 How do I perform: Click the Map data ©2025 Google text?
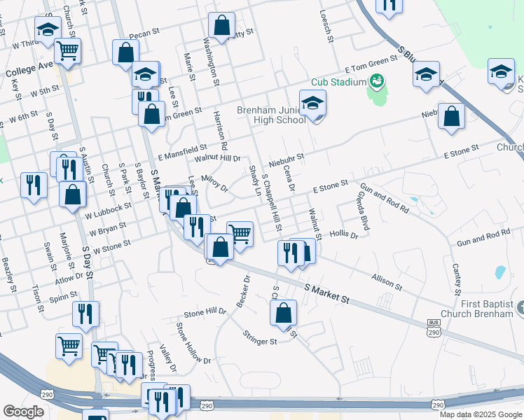point(481,414)
